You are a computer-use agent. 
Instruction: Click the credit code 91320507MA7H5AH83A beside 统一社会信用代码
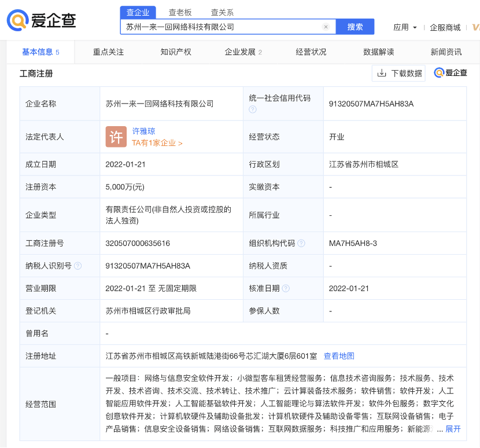click(371, 104)
